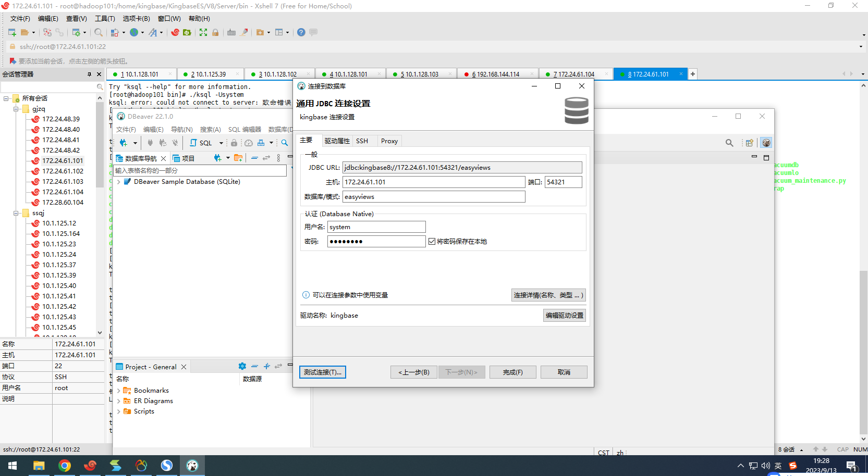Viewport: 868px width, 476px height.
Task: Open 连接详情 (名称、类型) button
Action: point(548,295)
